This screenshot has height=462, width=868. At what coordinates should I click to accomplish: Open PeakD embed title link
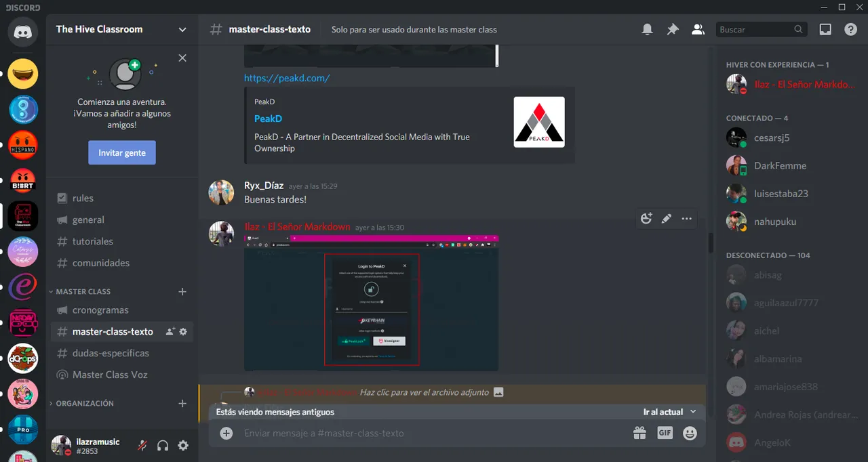268,119
